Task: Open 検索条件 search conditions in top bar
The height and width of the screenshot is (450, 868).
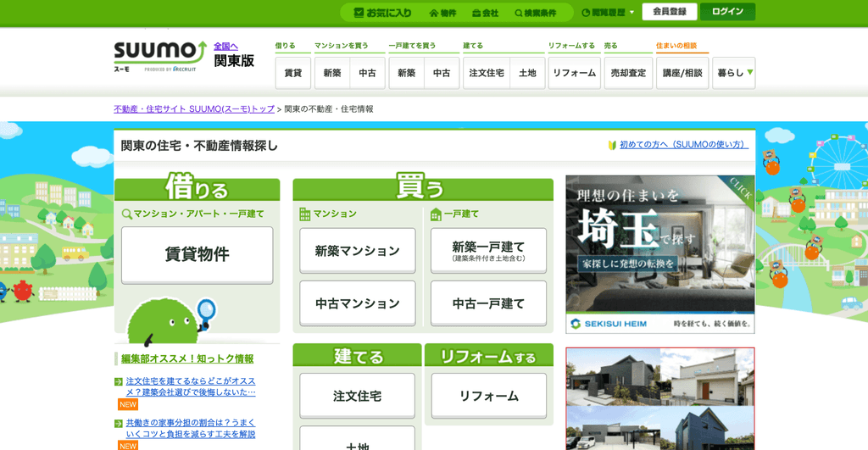Action: (536, 13)
